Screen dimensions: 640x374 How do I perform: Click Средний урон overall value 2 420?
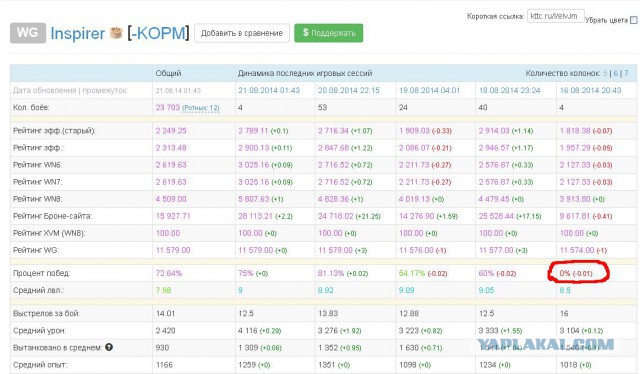coord(165,331)
